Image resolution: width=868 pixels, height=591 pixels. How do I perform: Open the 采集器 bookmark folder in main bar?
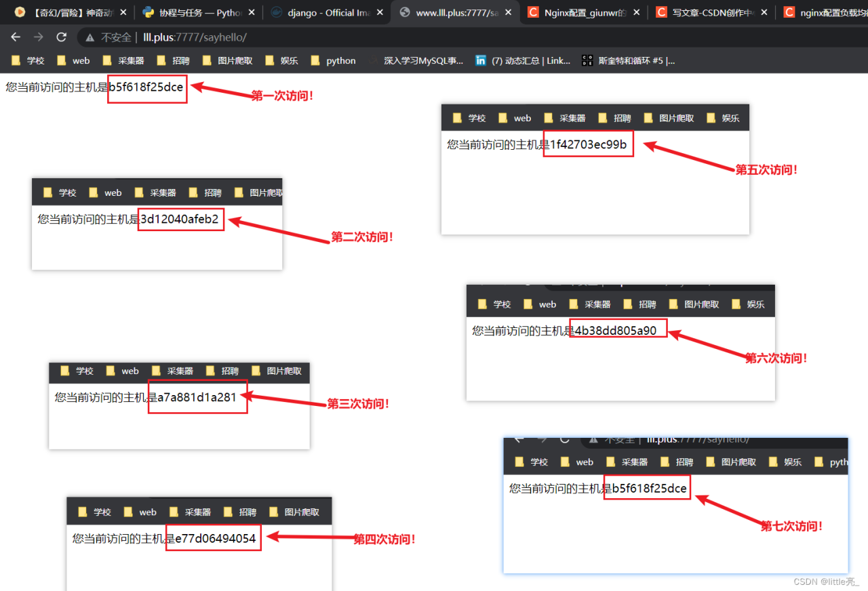tap(123, 60)
